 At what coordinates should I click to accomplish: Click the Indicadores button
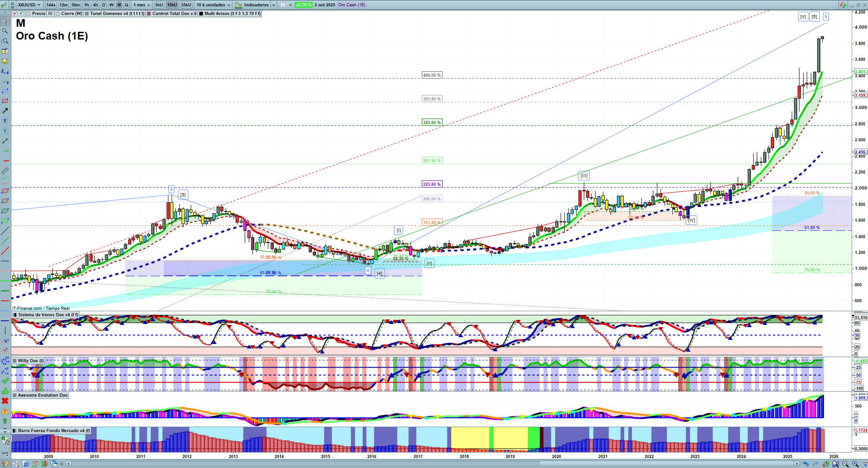point(256,5)
